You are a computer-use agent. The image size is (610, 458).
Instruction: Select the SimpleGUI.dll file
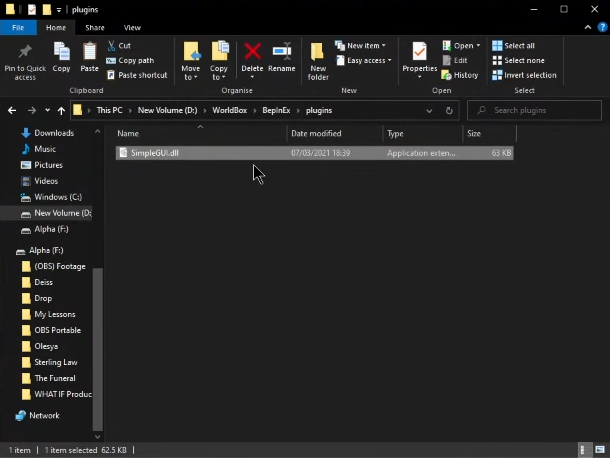314,153
